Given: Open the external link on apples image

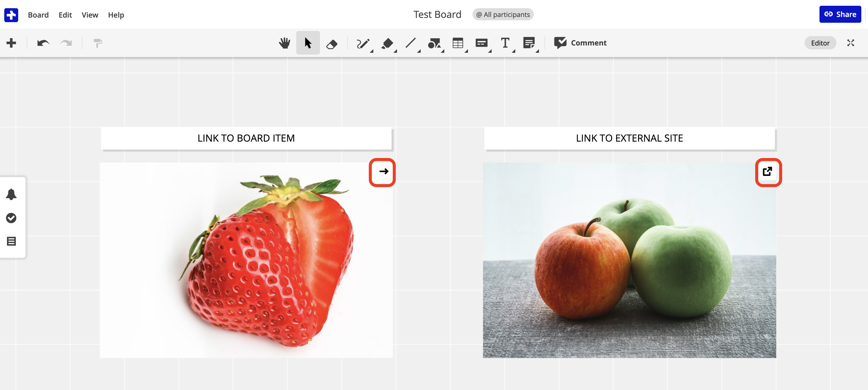Looking at the screenshot, I should click(767, 172).
